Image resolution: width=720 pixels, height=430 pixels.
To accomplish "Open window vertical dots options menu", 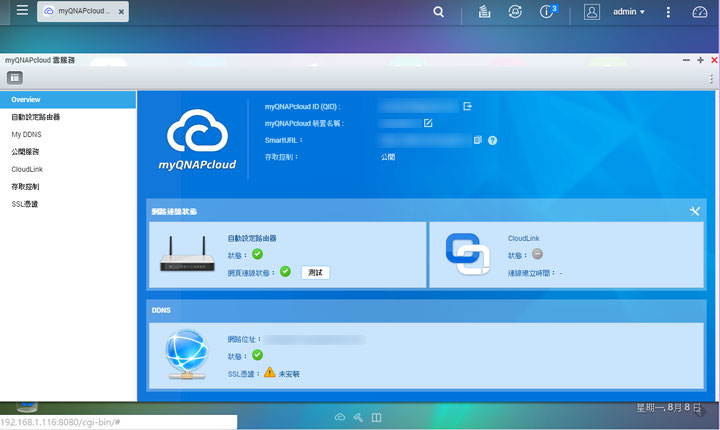I will tap(711, 78).
